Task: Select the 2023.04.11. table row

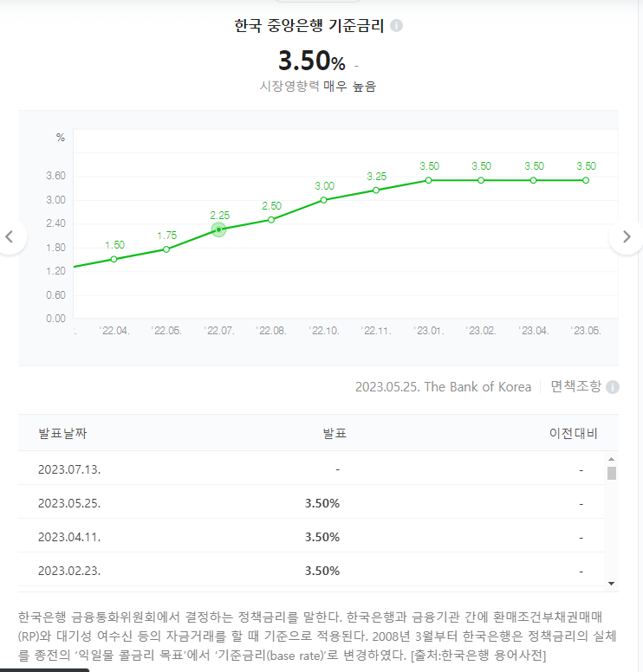Action: pos(312,537)
